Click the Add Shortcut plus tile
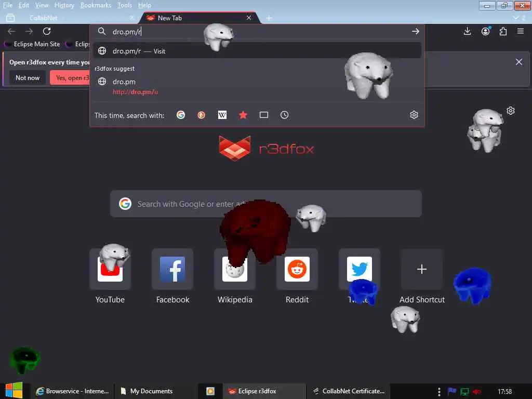 [422, 269]
